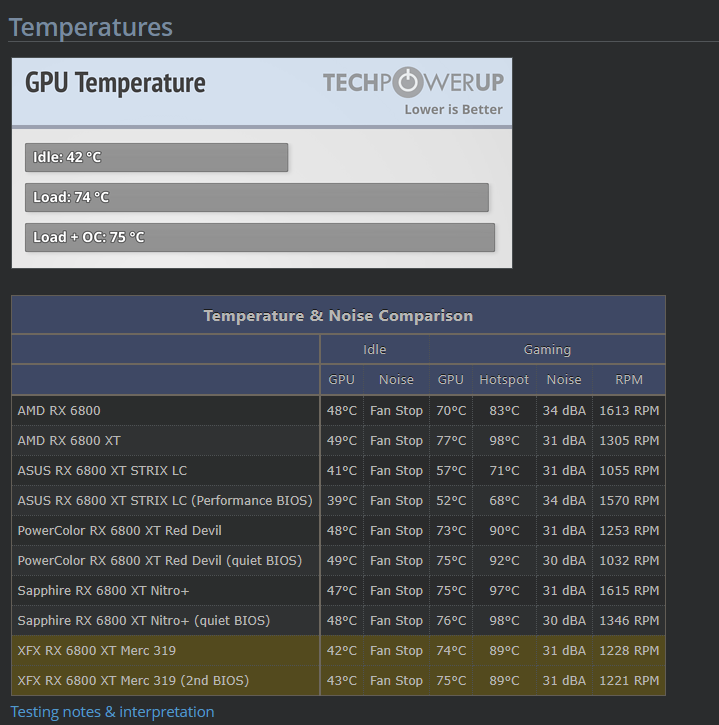Click the 1346 RPM cell
Screen dimensions: 719x725
tap(629, 621)
